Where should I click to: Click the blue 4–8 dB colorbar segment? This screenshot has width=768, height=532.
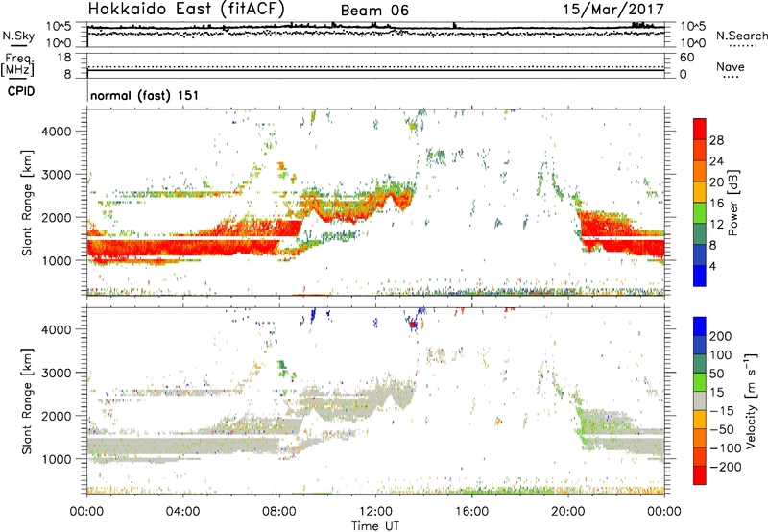pyautogui.click(x=700, y=255)
